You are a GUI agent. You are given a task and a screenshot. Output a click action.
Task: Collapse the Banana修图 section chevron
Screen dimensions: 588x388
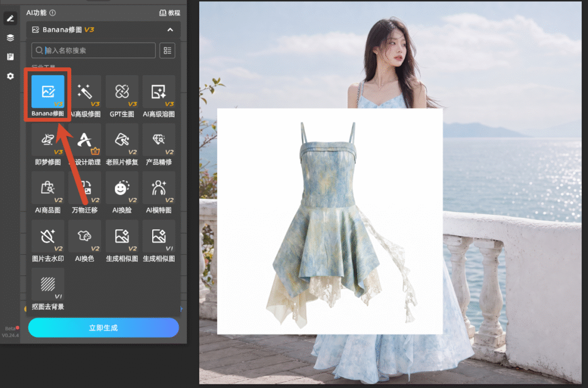170,30
